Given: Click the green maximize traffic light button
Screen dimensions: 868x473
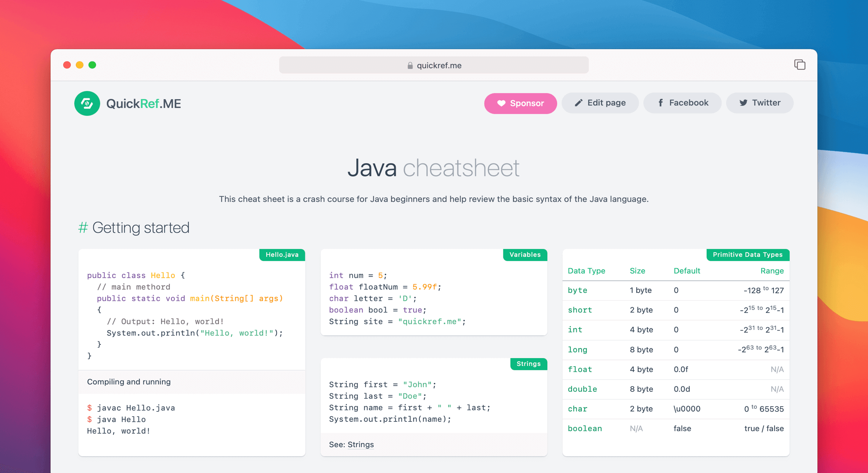Looking at the screenshot, I should 92,65.
